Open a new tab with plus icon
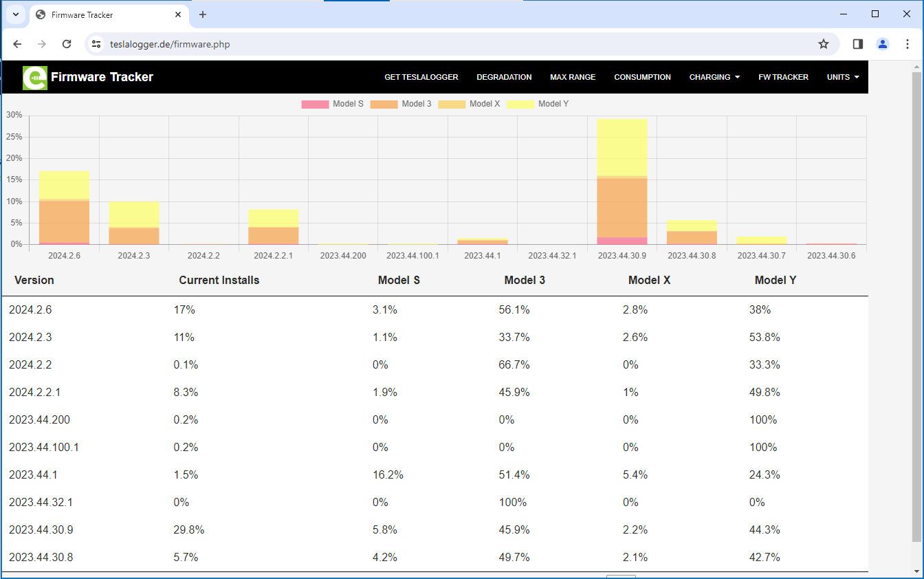The width and height of the screenshot is (924, 579). pos(202,14)
